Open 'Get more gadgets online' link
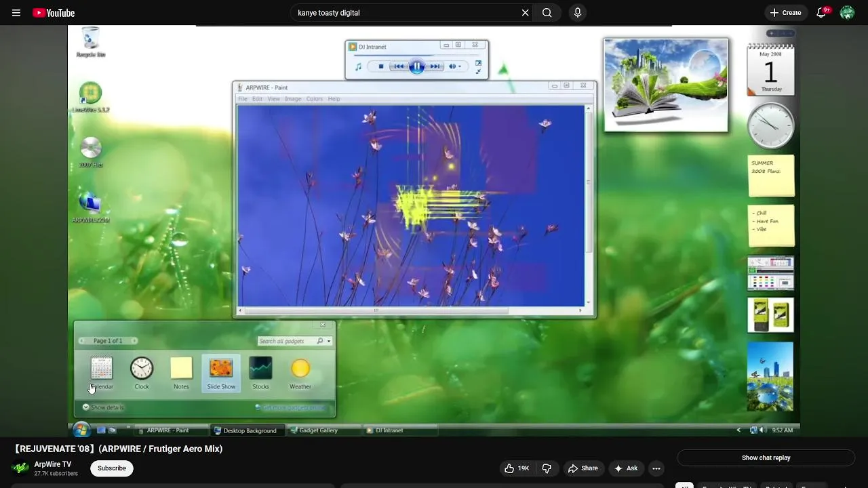 [290, 407]
